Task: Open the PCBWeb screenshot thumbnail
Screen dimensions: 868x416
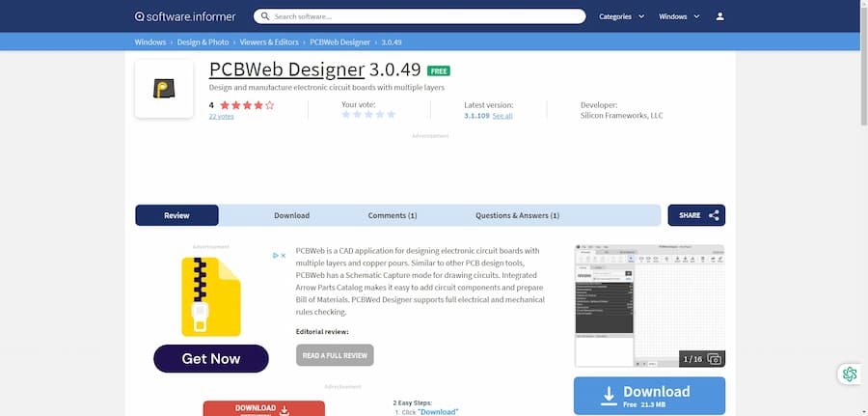Action: pyautogui.click(x=650, y=306)
